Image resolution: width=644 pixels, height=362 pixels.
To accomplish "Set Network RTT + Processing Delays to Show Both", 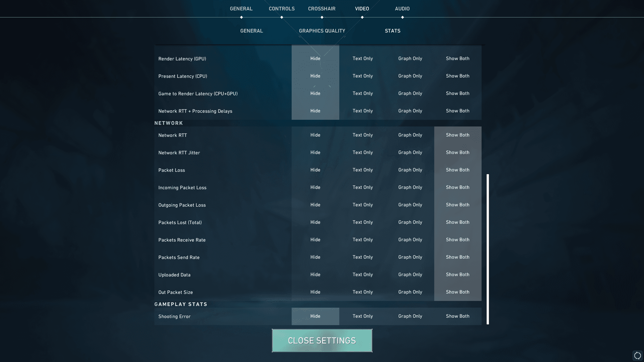I will [x=458, y=111].
